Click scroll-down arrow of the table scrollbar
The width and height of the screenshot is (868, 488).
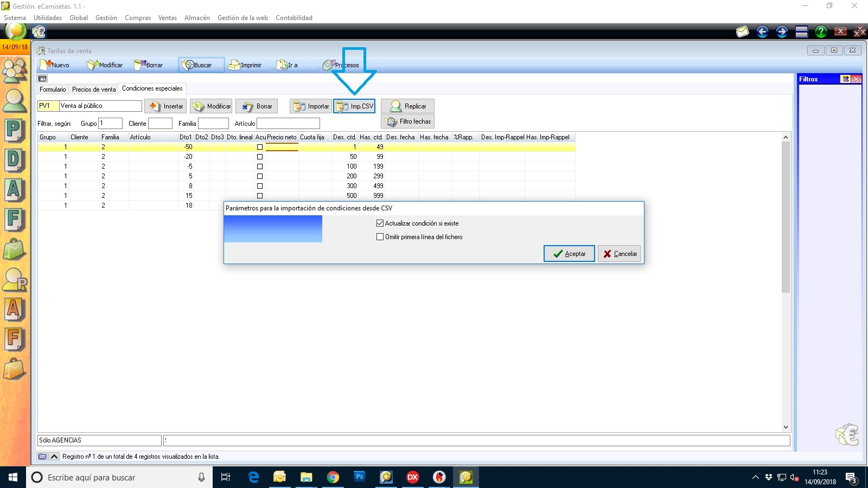[x=786, y=427]
